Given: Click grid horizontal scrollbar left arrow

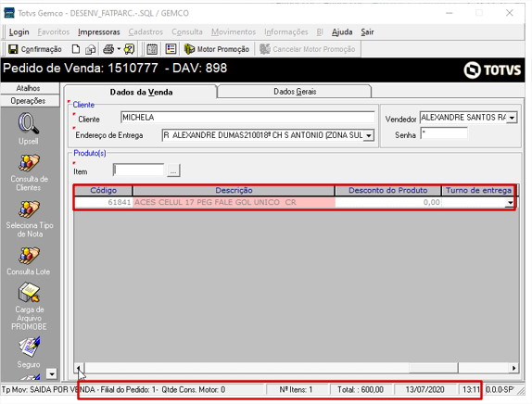Looking at the screenshot, I should [79, 368].
